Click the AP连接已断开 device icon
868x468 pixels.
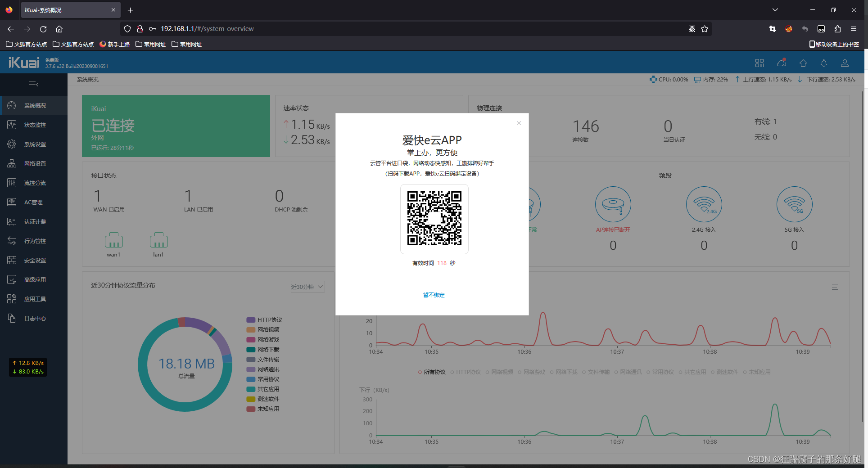click(613, 204)
